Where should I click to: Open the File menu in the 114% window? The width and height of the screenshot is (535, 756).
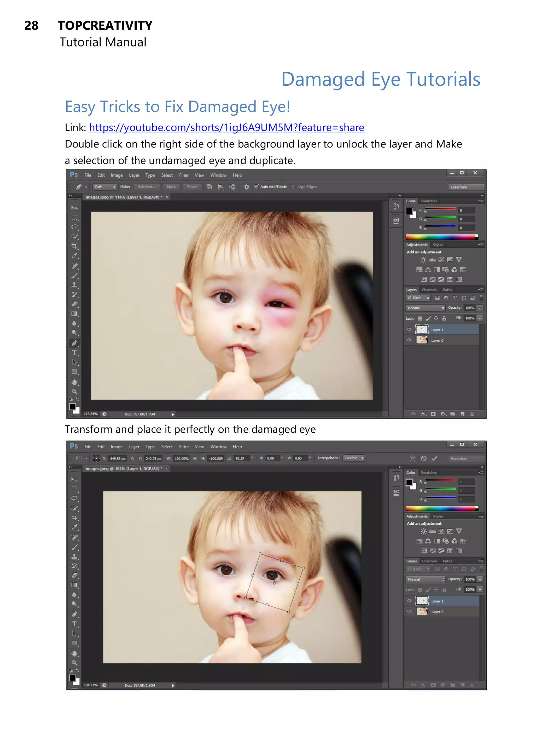(88, 175)
